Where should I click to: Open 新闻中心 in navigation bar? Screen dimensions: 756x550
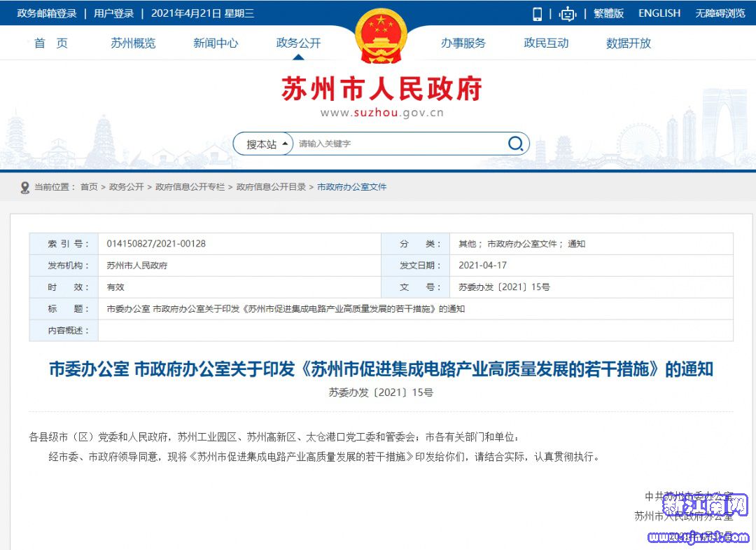coord(216,43)
